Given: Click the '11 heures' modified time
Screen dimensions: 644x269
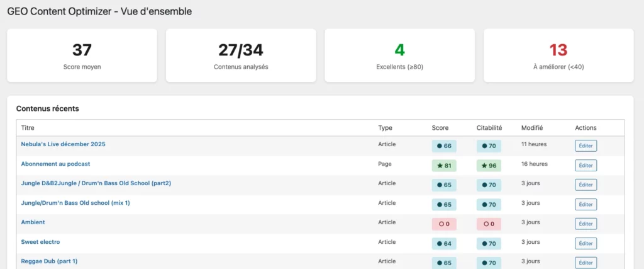Looking at the screenshot, I should point(534,144).
